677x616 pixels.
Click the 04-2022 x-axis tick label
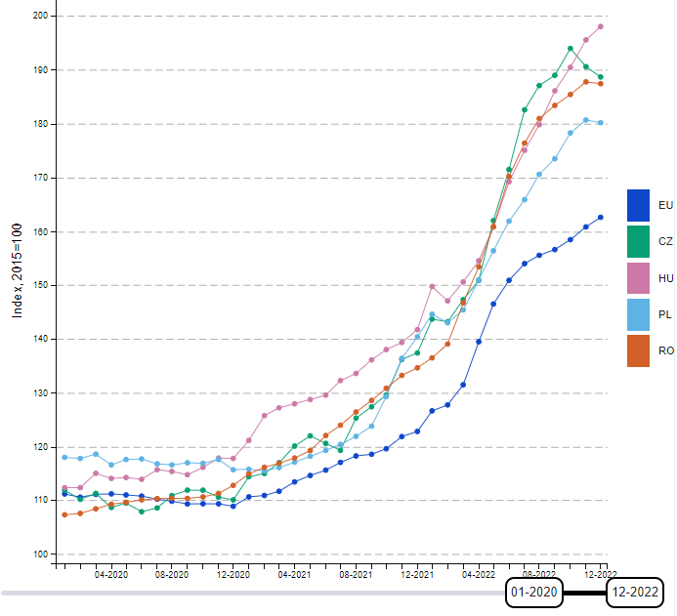point(479,576)
